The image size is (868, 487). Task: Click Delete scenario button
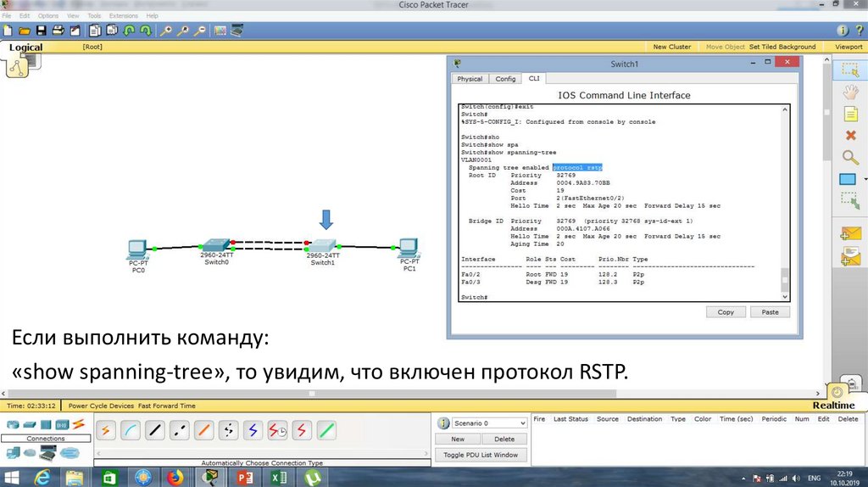click(504, 439)
